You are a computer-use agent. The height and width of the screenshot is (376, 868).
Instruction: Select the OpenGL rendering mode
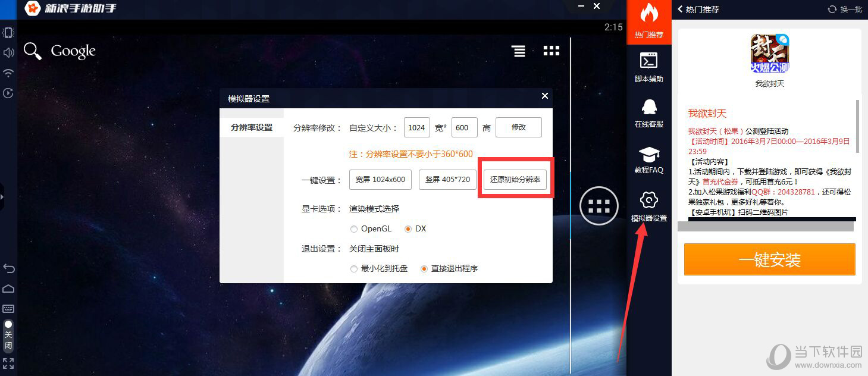pos(353,228)
